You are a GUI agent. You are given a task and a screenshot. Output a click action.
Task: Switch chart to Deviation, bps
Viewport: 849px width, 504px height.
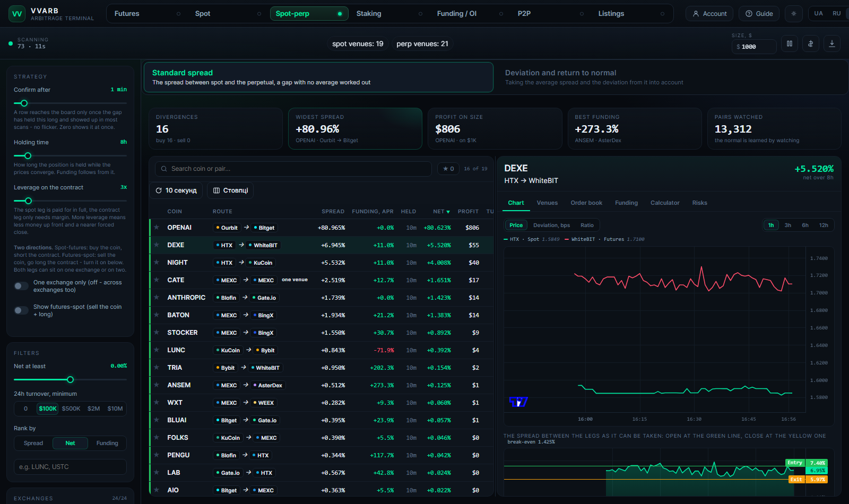[551, 225]
